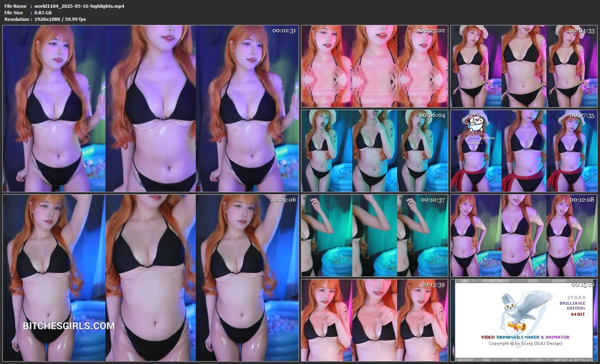The image size is (600, 364).
Task: Select the thumbnail at 00:03:02
Action: [x=374, y=66]
